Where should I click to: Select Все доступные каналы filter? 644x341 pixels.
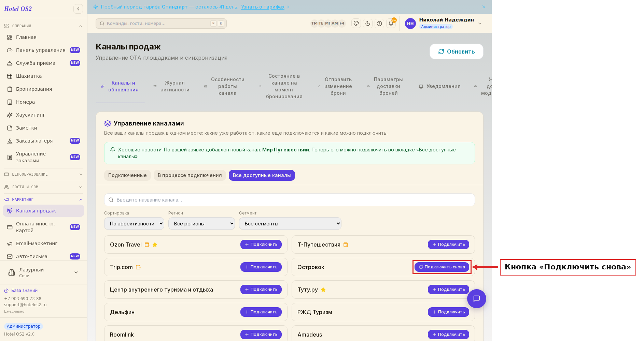pos(262,175)
